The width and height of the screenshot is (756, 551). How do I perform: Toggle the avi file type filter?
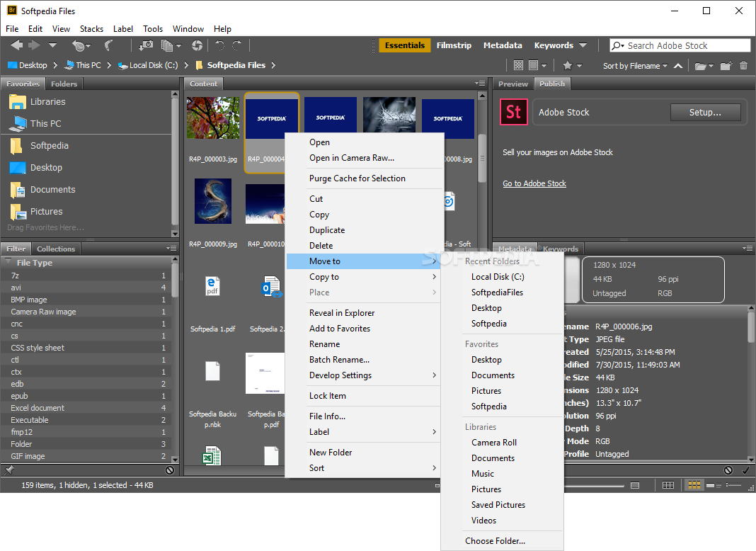[x=86, y=288]
